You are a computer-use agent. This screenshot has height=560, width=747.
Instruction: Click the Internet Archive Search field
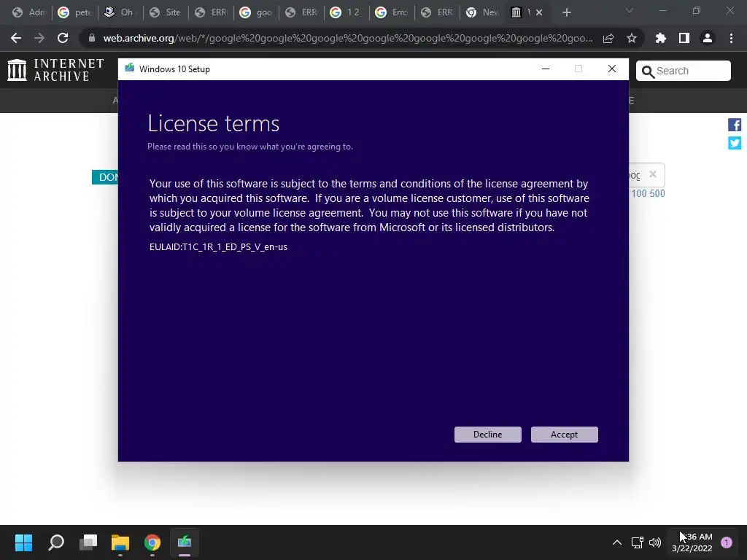click(x=683, y=71)
